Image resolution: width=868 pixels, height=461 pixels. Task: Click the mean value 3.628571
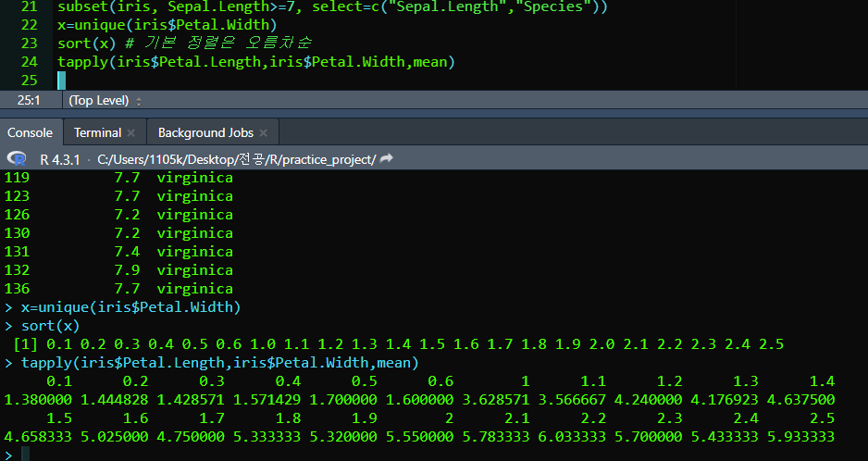click(x=495, y=400)
